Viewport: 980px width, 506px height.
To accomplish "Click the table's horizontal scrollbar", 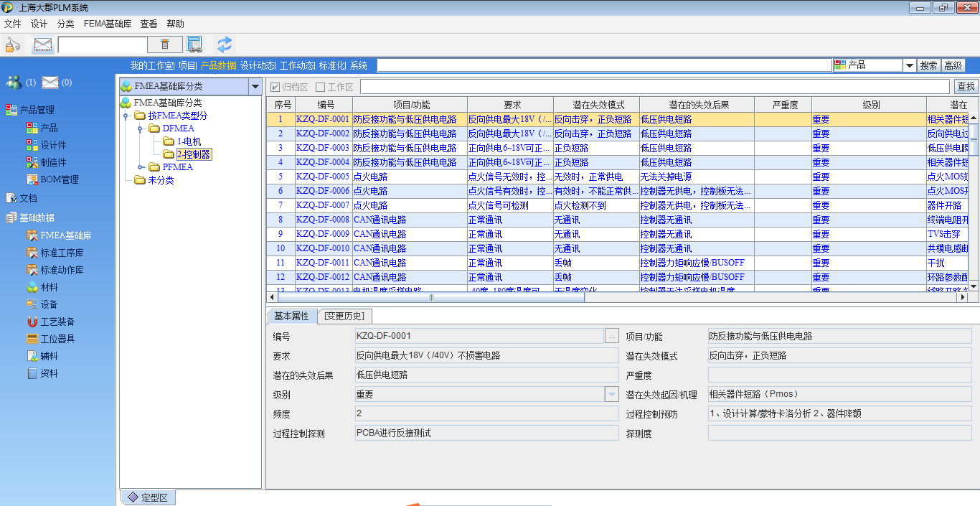I will [x=430, y=297].
